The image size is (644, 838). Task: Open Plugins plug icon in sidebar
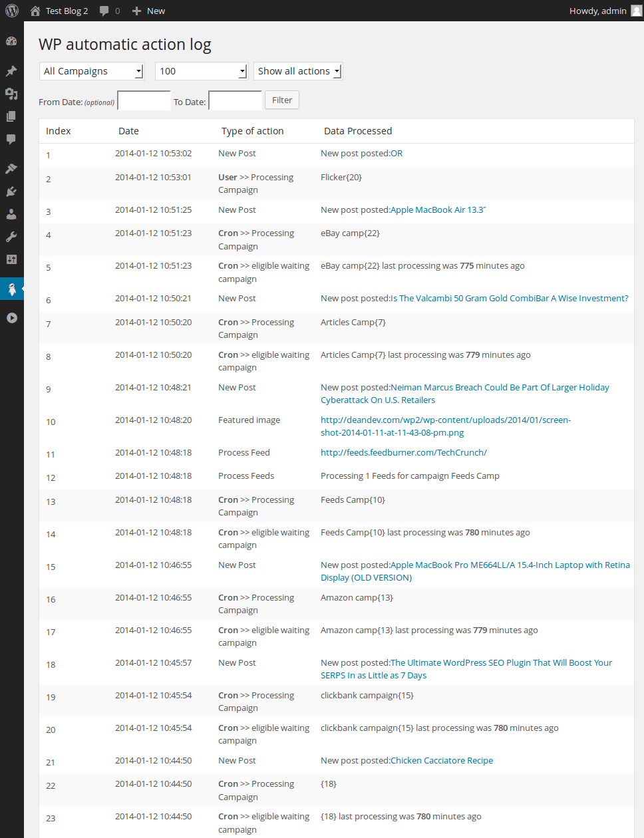point(11,192)
